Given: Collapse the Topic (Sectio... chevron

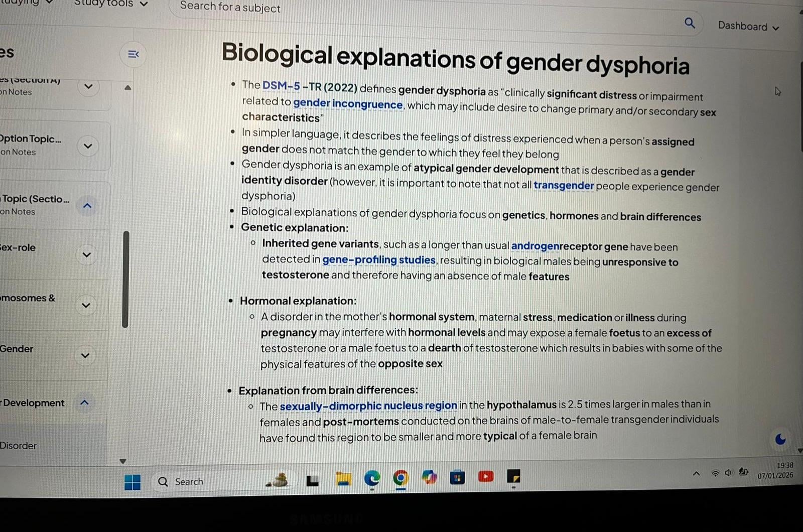Looking at the screenshot, I should [x=87, y=205].
